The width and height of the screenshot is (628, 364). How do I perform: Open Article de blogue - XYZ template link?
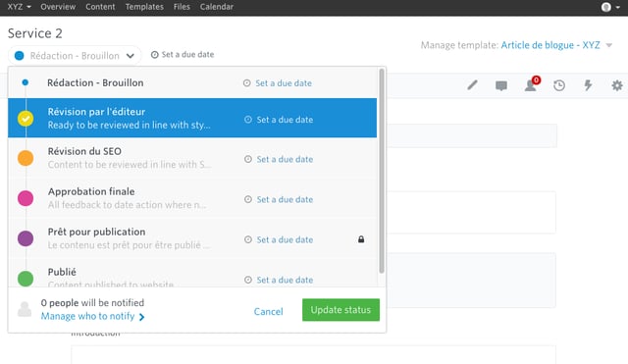(550, 45)
